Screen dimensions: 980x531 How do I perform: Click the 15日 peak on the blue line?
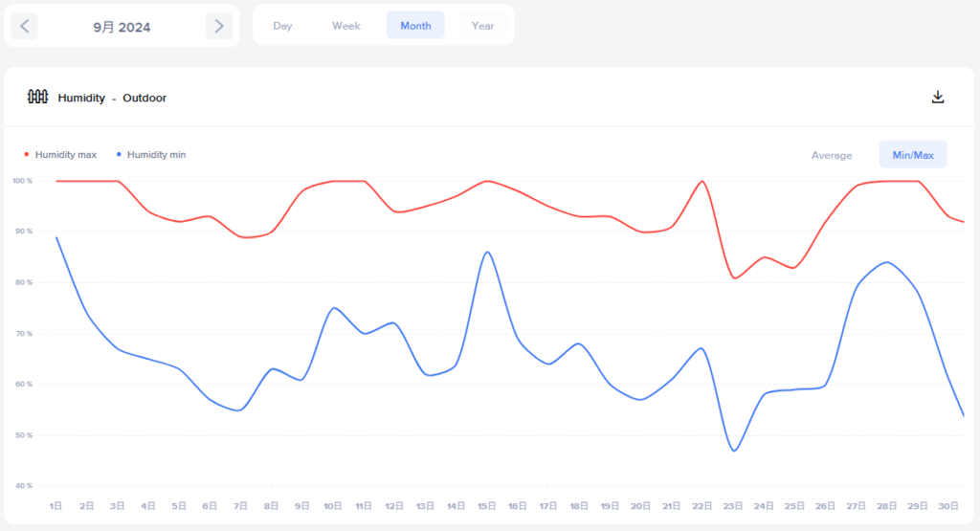pyautogui.click(x=488, y=253)
